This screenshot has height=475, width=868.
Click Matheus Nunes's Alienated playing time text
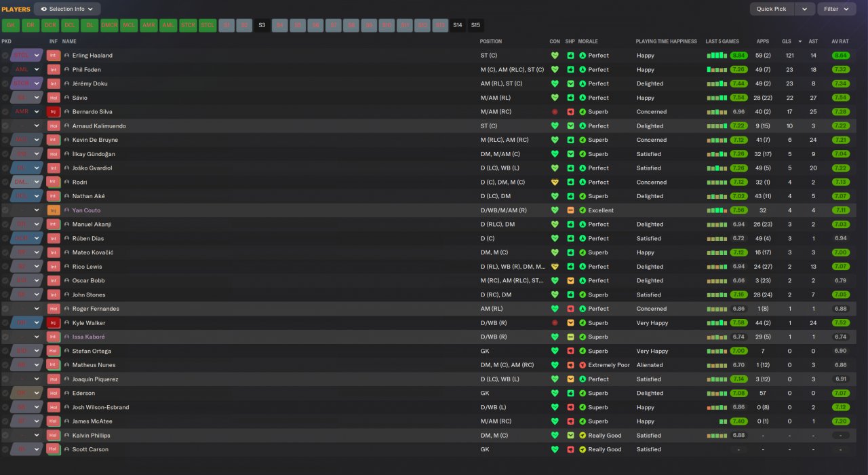pyautogui.click(x=650, y=365)
